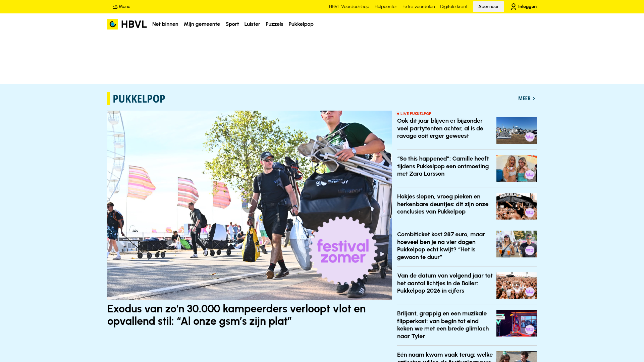Play the partytenten article video thumbnail

click(x=517, y=130)
